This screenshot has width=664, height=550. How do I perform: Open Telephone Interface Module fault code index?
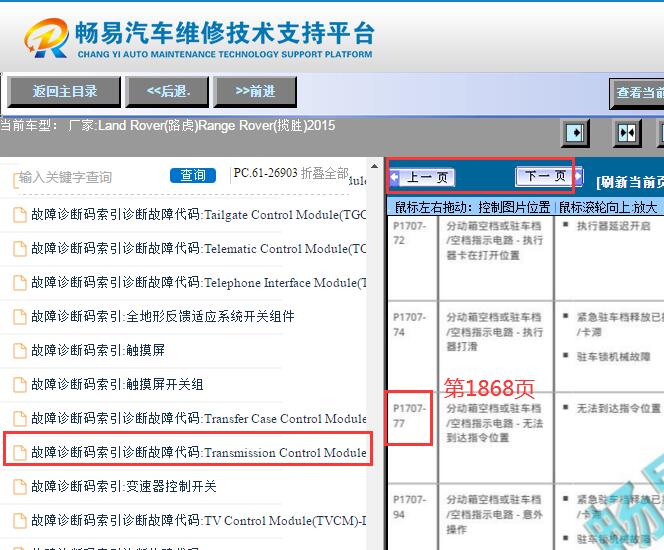pos(198,282)
